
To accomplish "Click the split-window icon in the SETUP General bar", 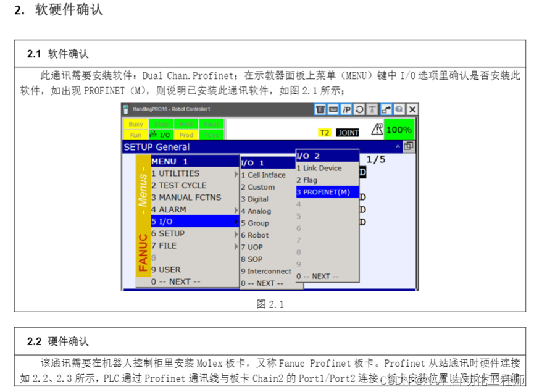I will pos(409,146).
